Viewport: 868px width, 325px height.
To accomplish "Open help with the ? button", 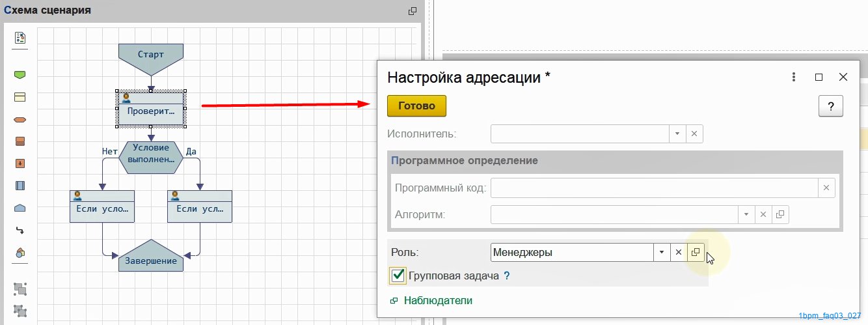I will 830,107.
